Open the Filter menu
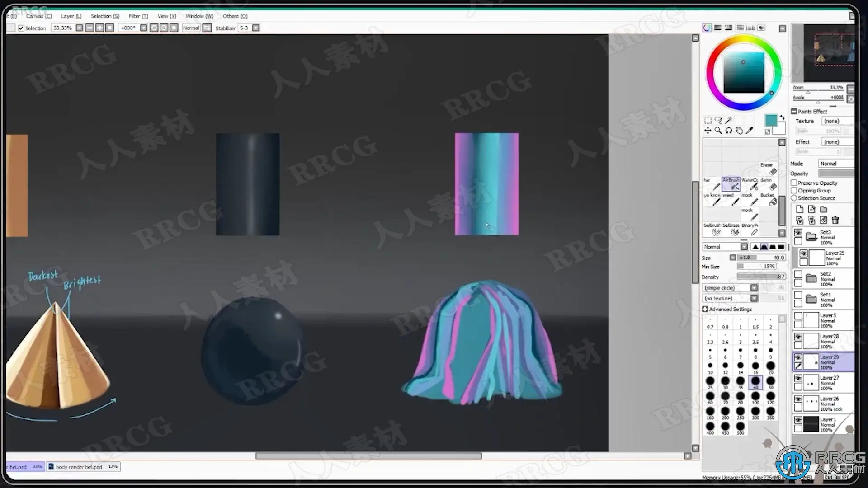This screenshot has height=488, width=868. (x=137, y=16)
